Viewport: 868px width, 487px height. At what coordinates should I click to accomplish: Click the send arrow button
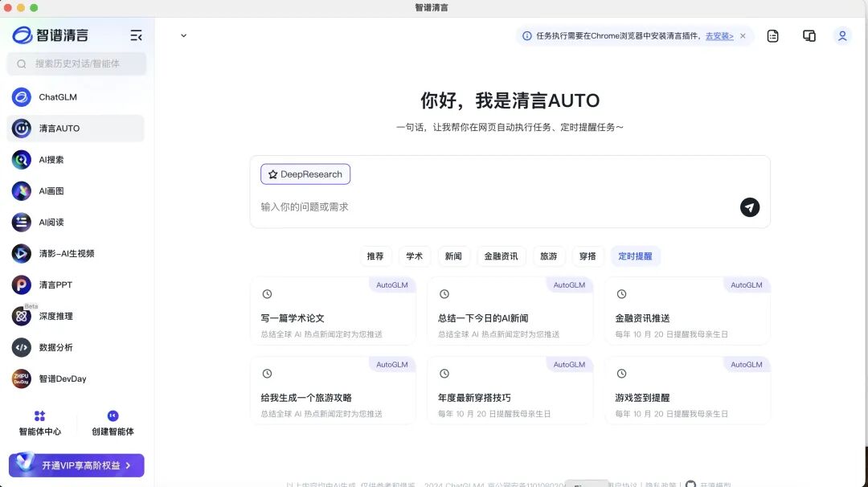750,207
